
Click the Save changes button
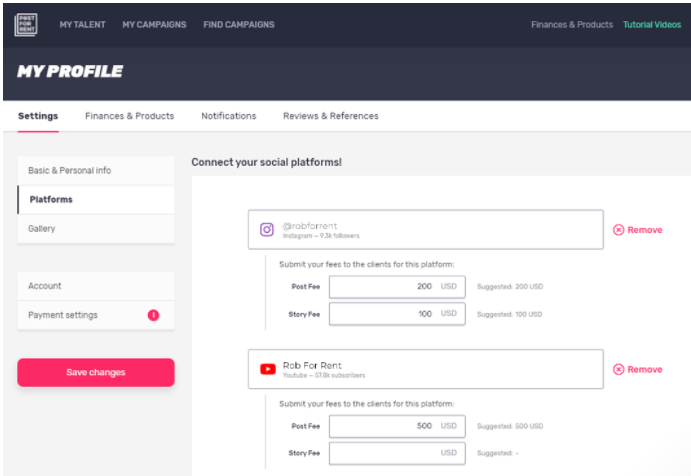click(96, 372)
